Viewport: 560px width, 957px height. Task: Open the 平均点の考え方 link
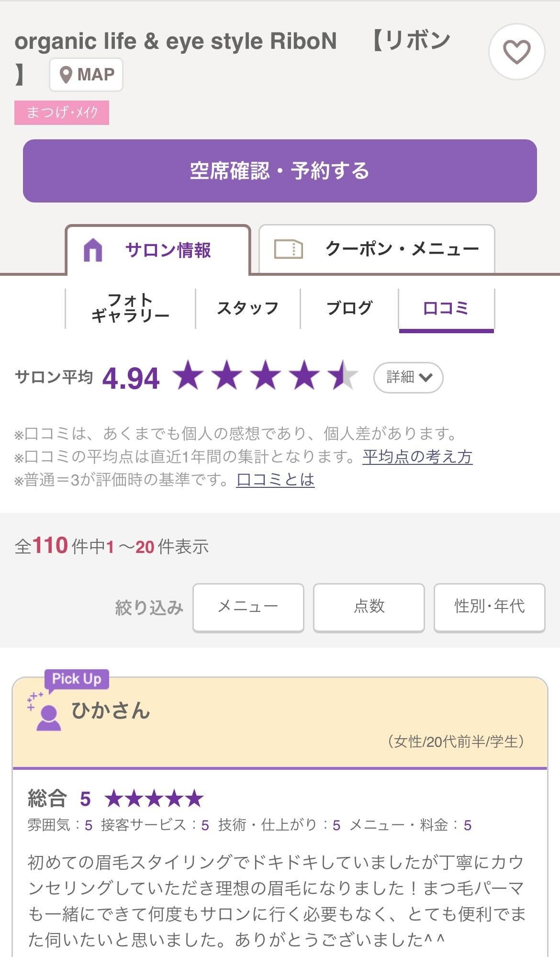click(417, 457)
